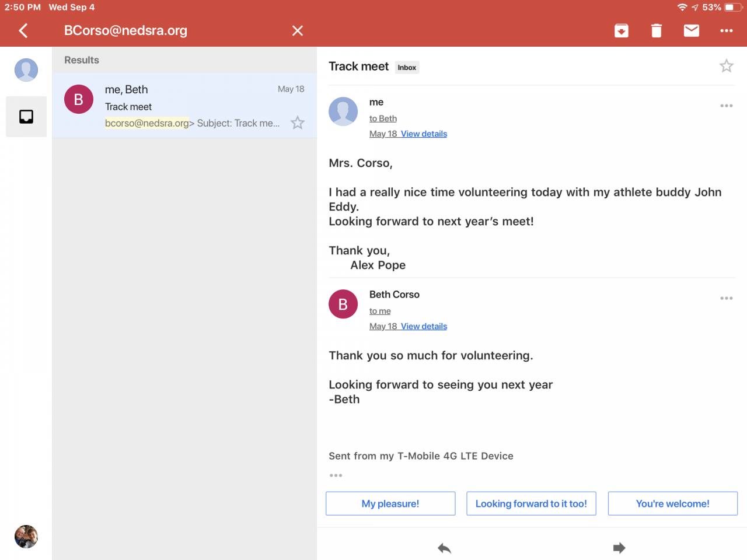Clear the BCorso@nedsra.org search query

(298, 30)
